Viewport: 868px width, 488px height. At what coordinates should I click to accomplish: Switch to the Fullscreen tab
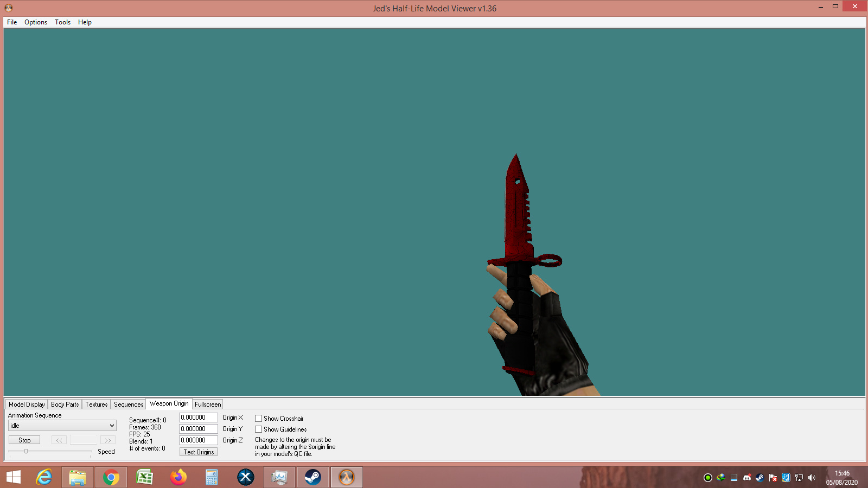click(208, 404)
